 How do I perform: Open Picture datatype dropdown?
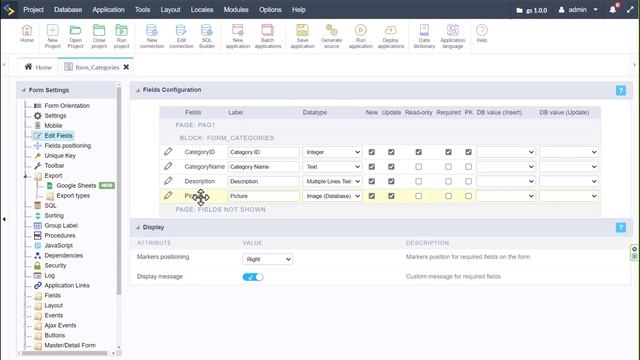click(332, 196)
